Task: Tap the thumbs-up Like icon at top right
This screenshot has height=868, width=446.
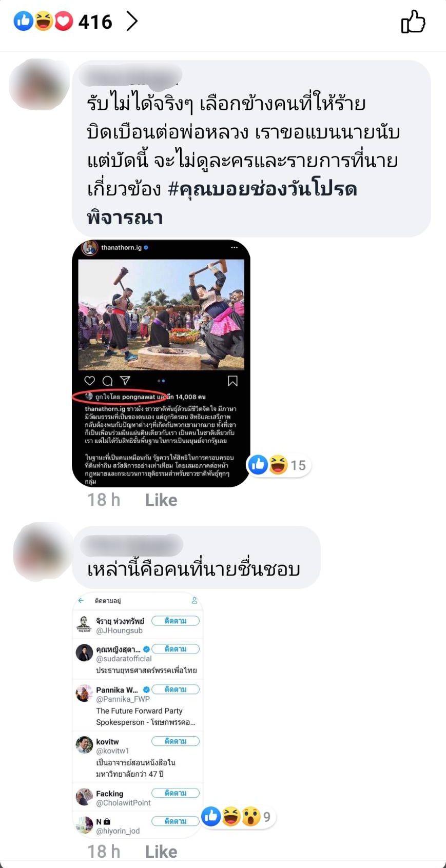Action: pyautogui.click(x=413, y=22)
